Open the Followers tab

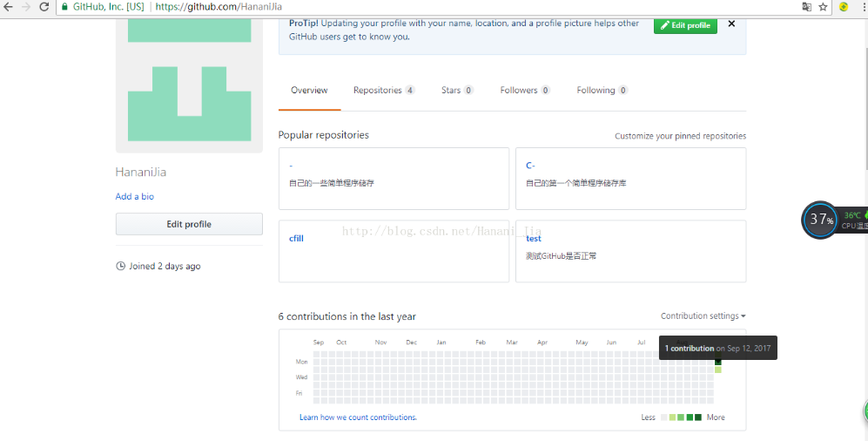[525, 91]
